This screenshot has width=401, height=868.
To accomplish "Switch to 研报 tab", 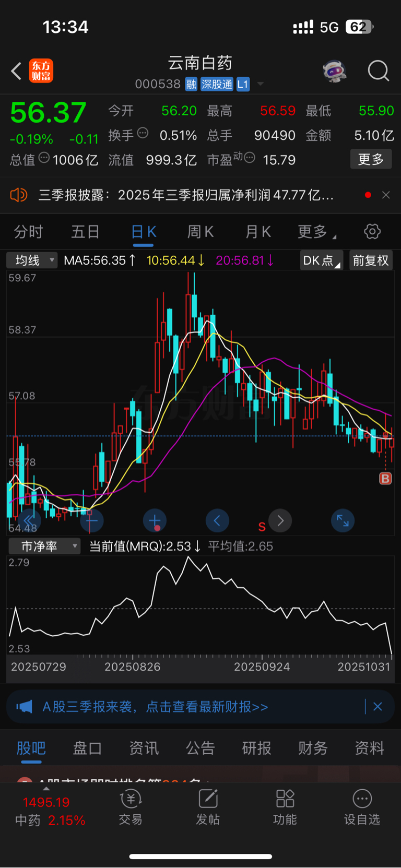I will (256, 748).
